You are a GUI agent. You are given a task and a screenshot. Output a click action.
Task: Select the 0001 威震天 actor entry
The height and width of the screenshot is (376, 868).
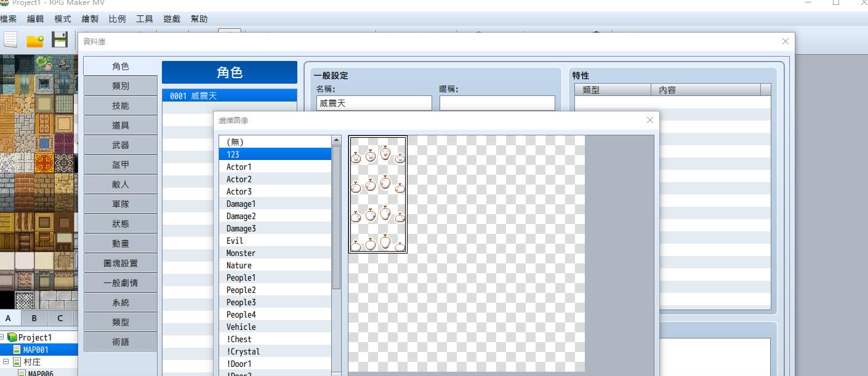click(x=230, y=96)
